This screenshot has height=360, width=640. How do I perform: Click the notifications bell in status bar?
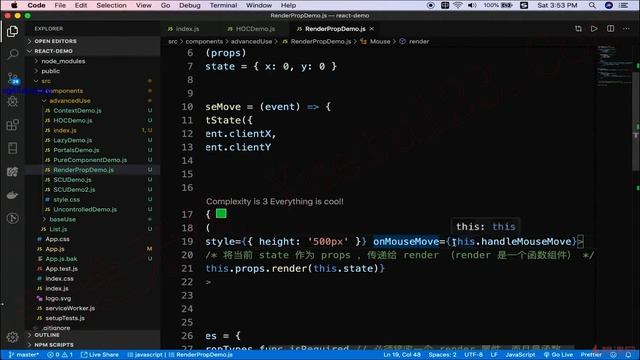[x=628, y=355]
